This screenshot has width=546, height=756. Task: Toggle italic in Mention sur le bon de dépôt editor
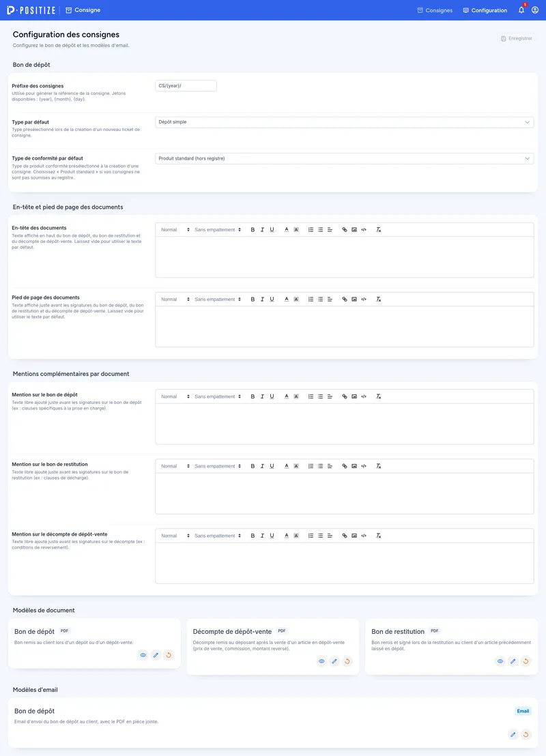tap(262, 396)
